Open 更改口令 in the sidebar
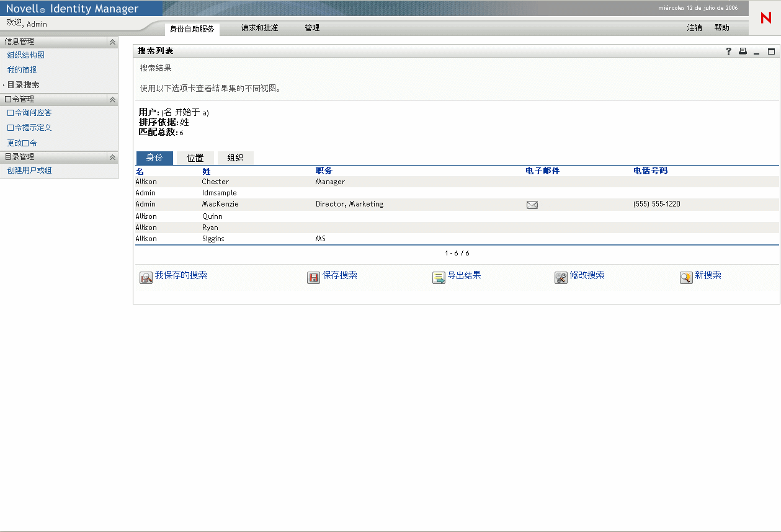The height and width of the screenshot is (532, 781). [x=24, y=142]
